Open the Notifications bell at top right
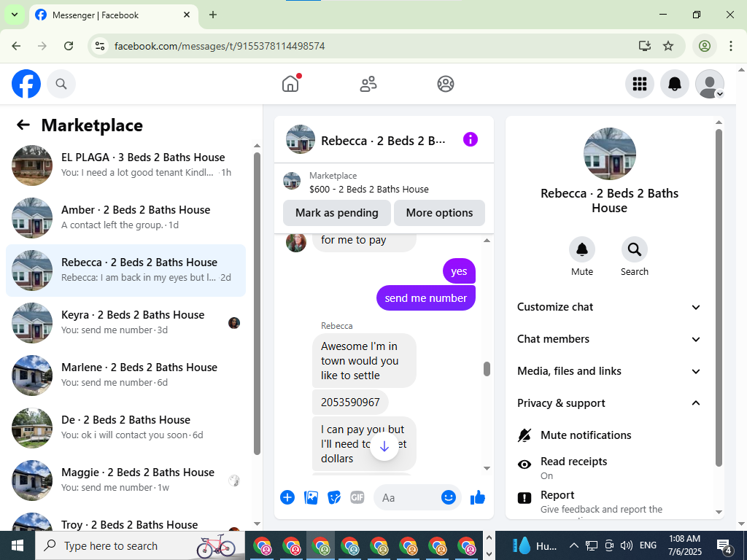The width and height of the screenshot is (747, 560). pos(675,84)
